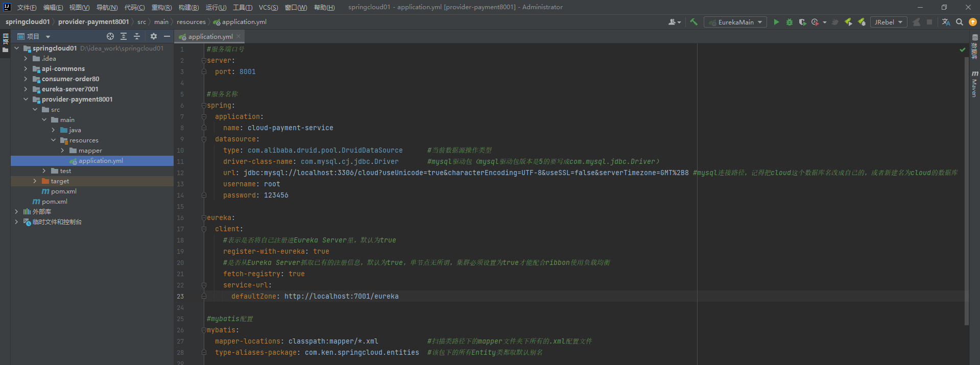Open the JRebel dropdown

[889, 22]
